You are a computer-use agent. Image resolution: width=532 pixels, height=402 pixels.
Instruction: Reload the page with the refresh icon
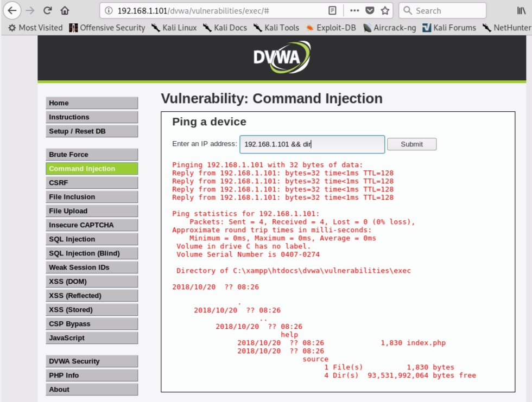click(48, 10)
